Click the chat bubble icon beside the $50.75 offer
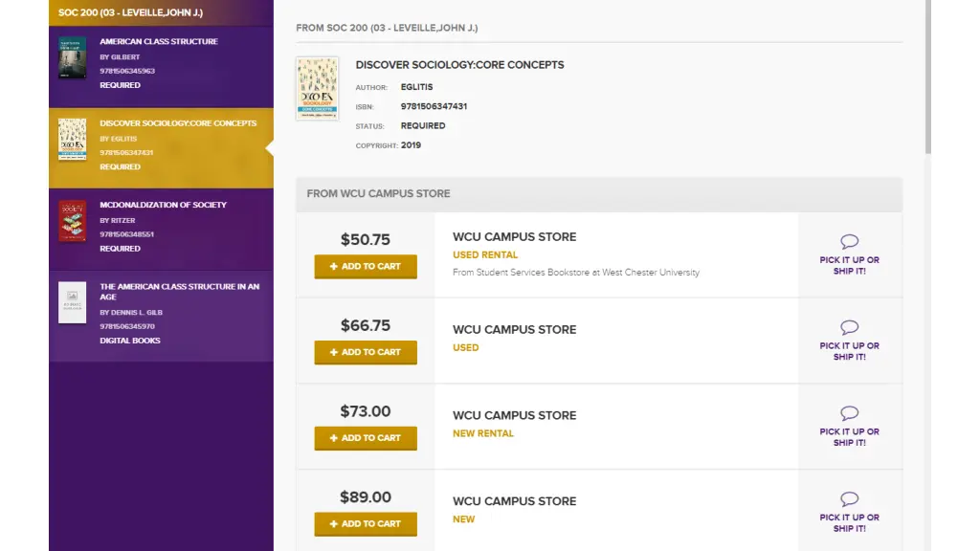This screenshot has height=551, width=980. click(x=849, y=242)
